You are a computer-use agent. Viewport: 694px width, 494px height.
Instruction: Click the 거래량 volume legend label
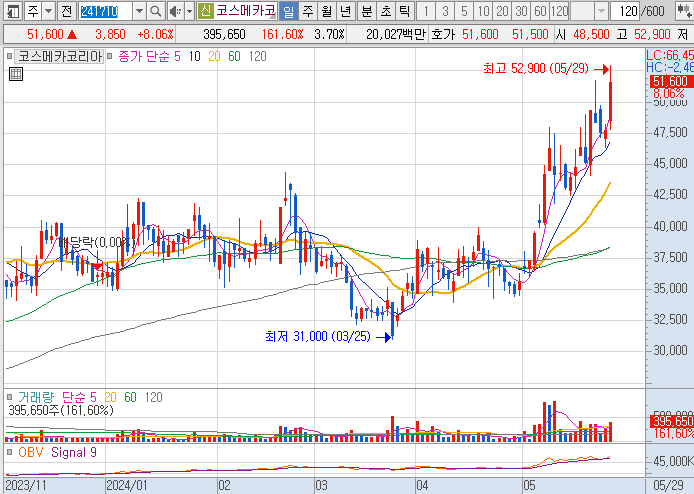(x=36, y=397)
